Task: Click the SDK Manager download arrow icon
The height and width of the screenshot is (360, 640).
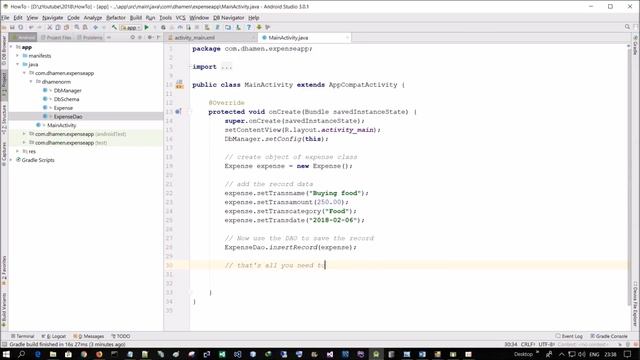Action: pos(259,27)
